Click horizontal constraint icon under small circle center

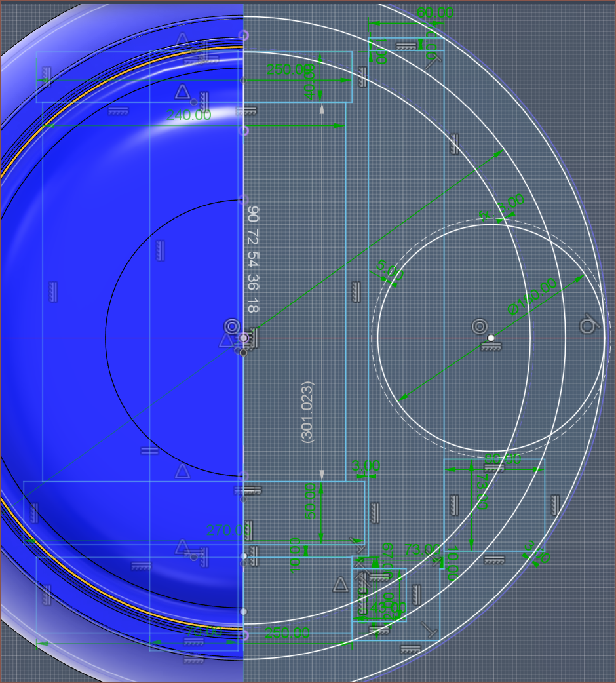pos(490,347)
